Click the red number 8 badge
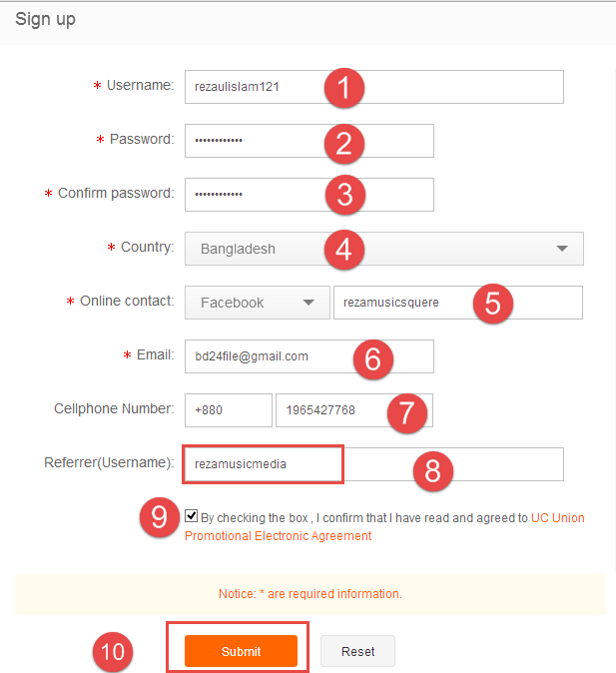 (432, 470)
